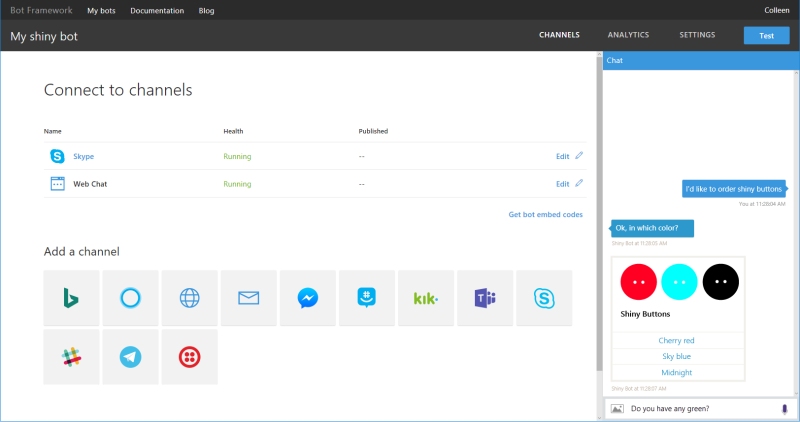Click Get bot embed codes

[x=545, y=214]
